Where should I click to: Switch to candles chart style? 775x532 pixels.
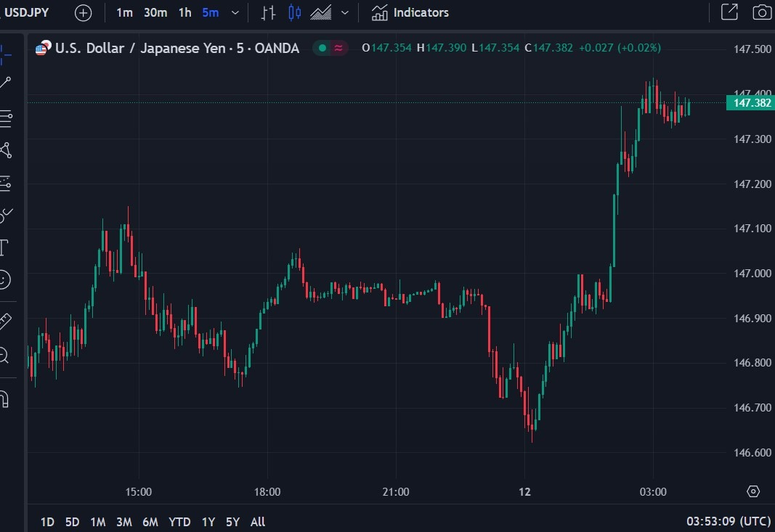pyautogui.click(x=295, y=13)
